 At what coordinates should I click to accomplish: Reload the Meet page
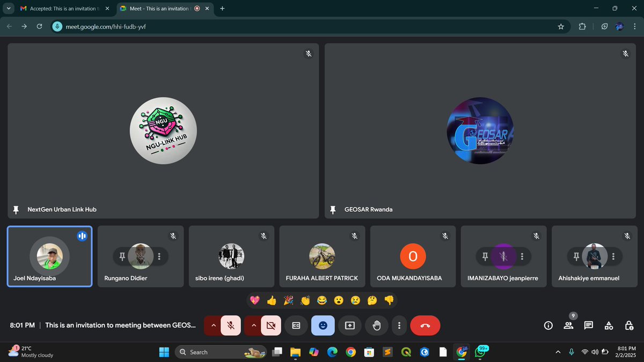pos(40,26)
